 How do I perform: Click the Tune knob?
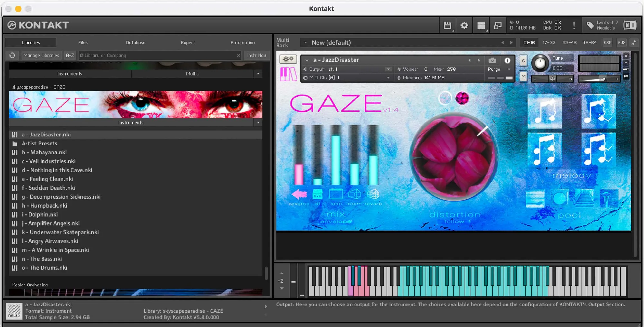pyautogui.click(x=540, y=63)
